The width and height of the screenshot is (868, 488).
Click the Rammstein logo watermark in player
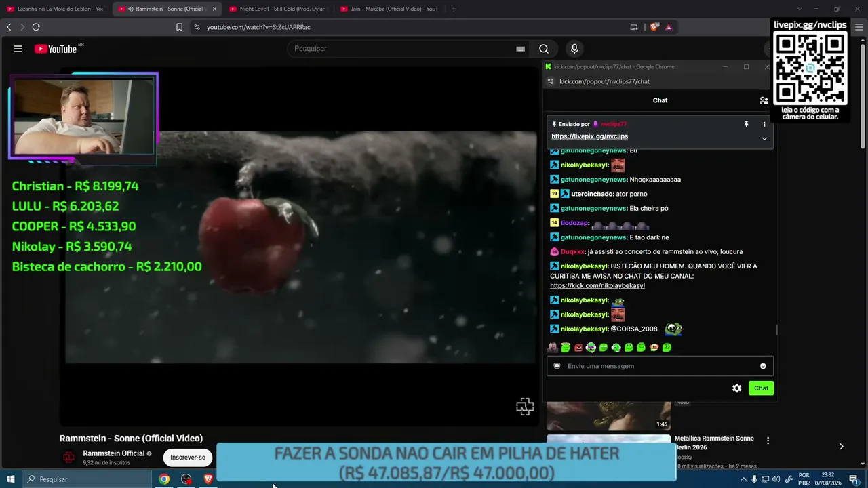525,407
